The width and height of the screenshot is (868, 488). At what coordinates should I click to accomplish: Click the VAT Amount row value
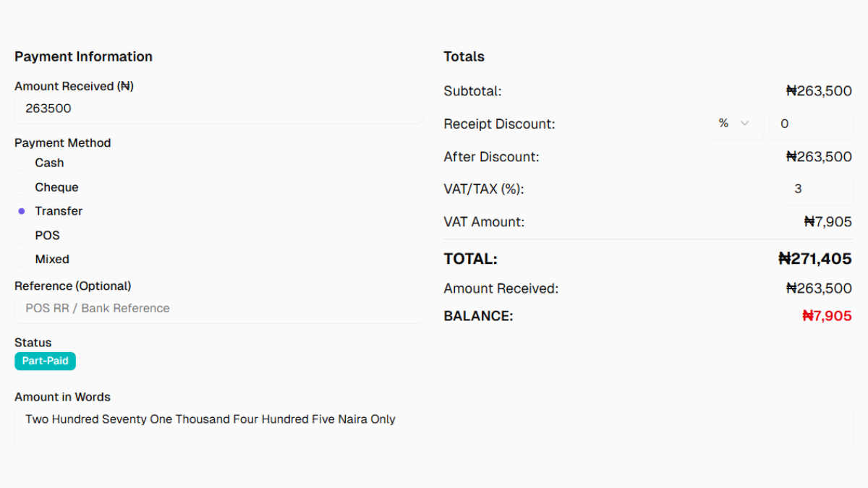tap(827, 222)
